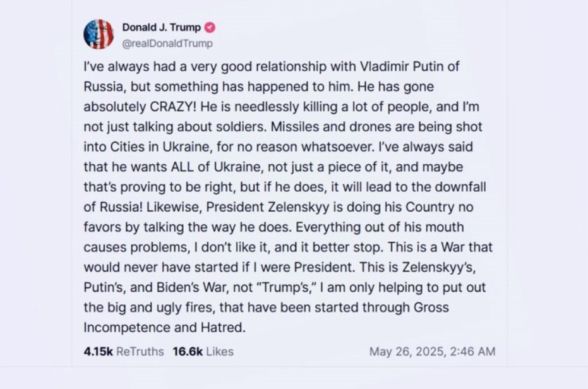588x389 pixels.
Task: Select the phrase Cities in Ukraine
Action: pyautogui.click(x=161, y=147)
